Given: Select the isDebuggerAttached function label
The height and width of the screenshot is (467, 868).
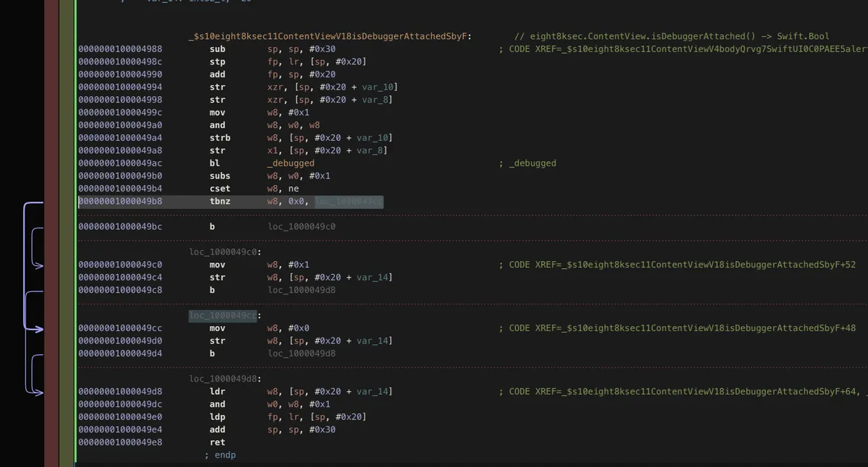Looking at the screenshot, I should pos(329,36).
